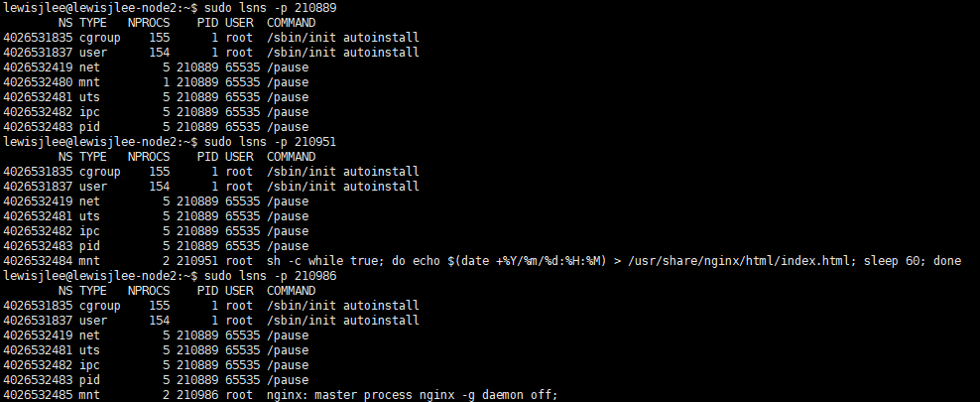Click the last 'pid' namespace row type

[89, 380]
